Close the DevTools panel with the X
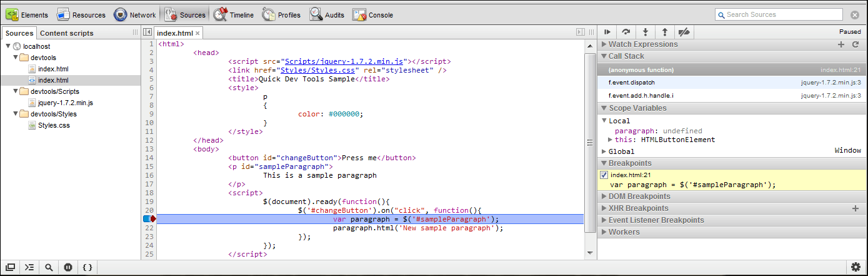Viewport: 868px width, 276px height. pyautogui.click(x=855, y=14)
